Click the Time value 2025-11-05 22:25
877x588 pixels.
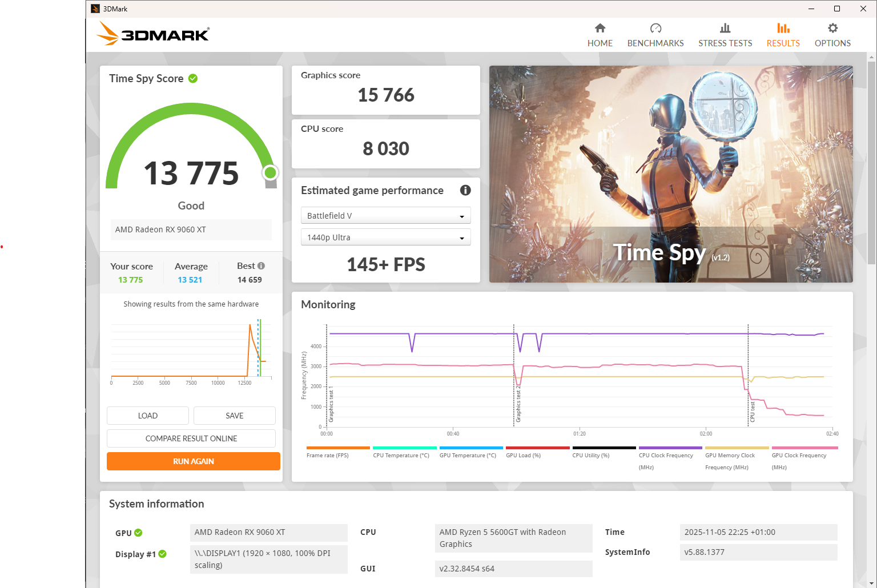coord(759,532)
